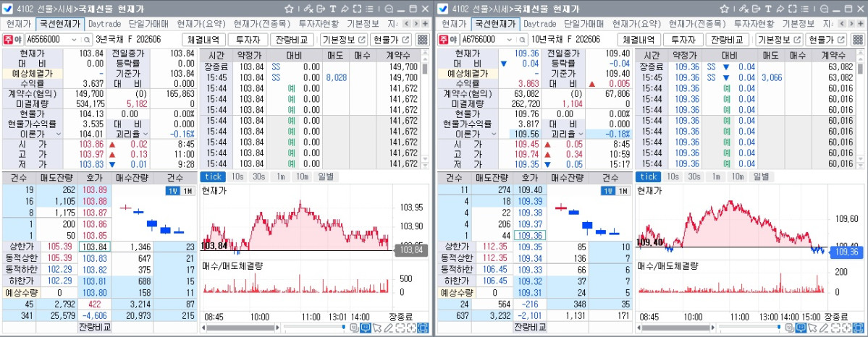
Task: Click export arrow icon in left window title
Action: pyautogui.click(x=321, y=9)
